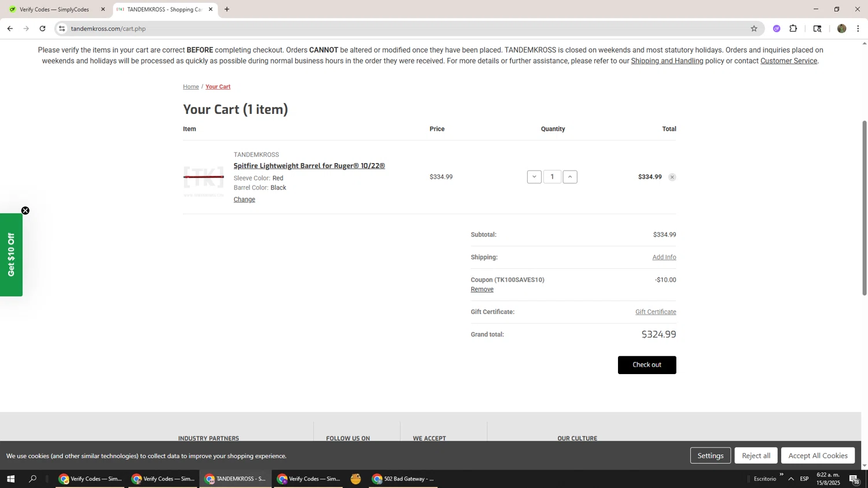Contact Customer Service link
Screen dimensions: 868x488
click(789, 61)
